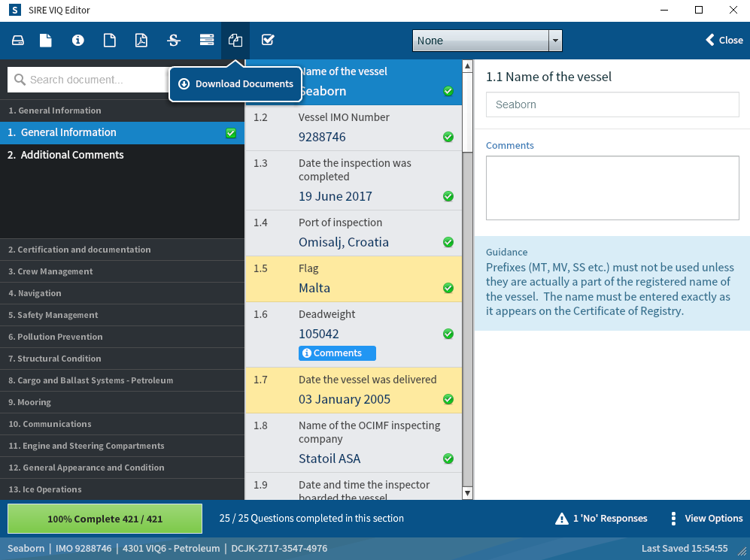The height and width of the screenshot is (560, 750).
Task: Click the scroll up arrow of question list
Action: coord(468,66)
